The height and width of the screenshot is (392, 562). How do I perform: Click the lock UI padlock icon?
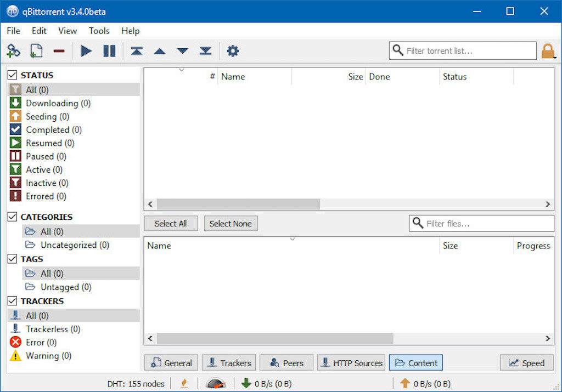tap(548, 51)
